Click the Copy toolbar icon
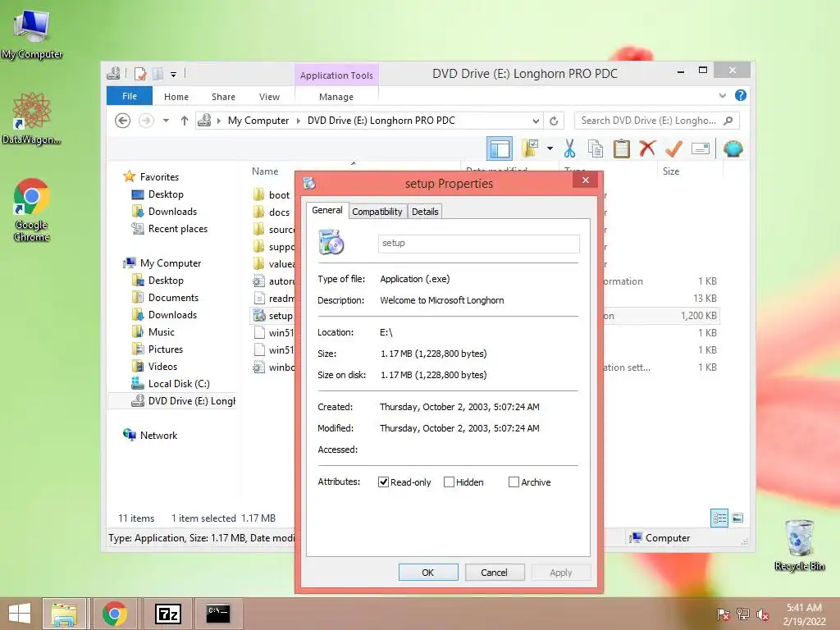840x630 pixels. (x=596, y=148)
